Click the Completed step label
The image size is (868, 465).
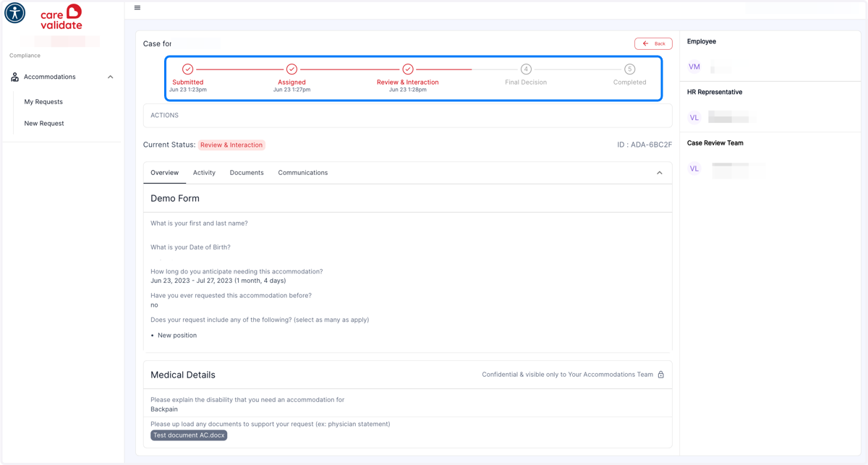click(630, 82)
